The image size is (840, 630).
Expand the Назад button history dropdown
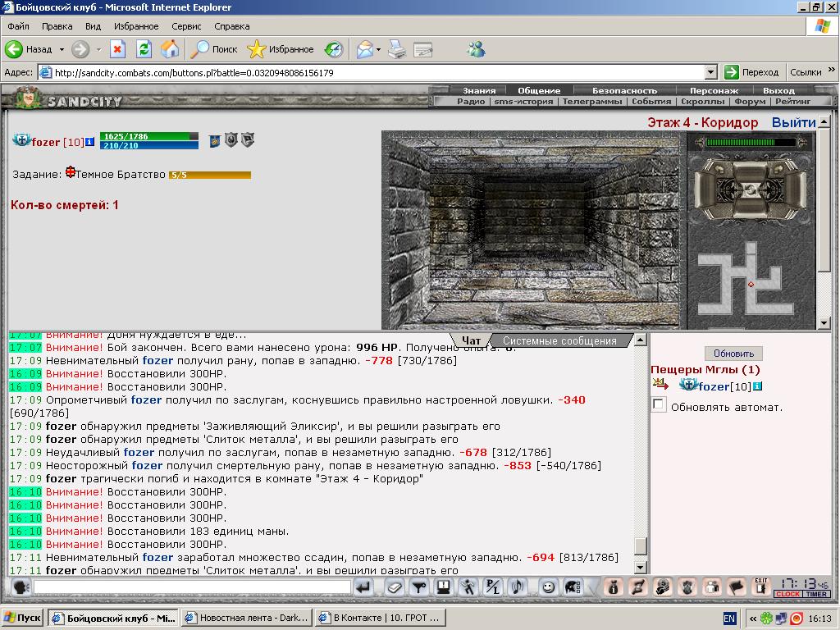pyautogui.click(x=62, y=49)
